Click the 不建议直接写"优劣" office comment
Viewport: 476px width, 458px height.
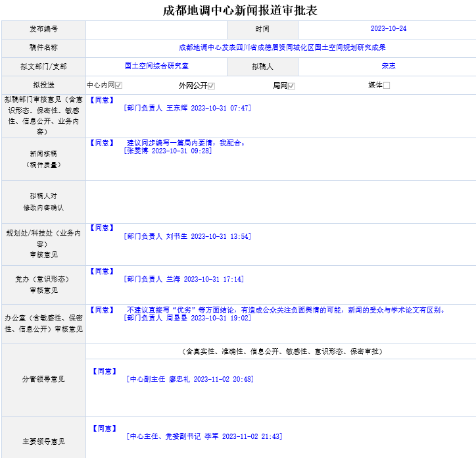286,310
